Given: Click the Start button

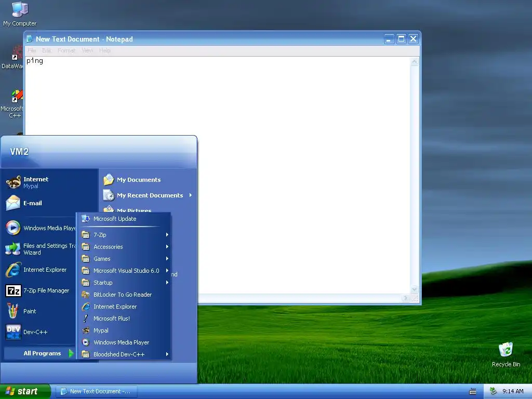Looking at the screenshot, I should pyautogui.click(x=25, y=391).
